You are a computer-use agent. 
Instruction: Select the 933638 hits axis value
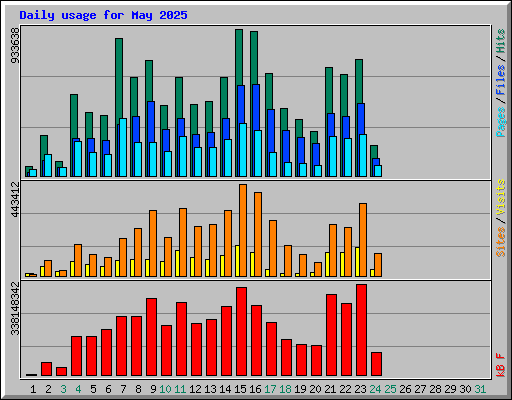[15, 45]
